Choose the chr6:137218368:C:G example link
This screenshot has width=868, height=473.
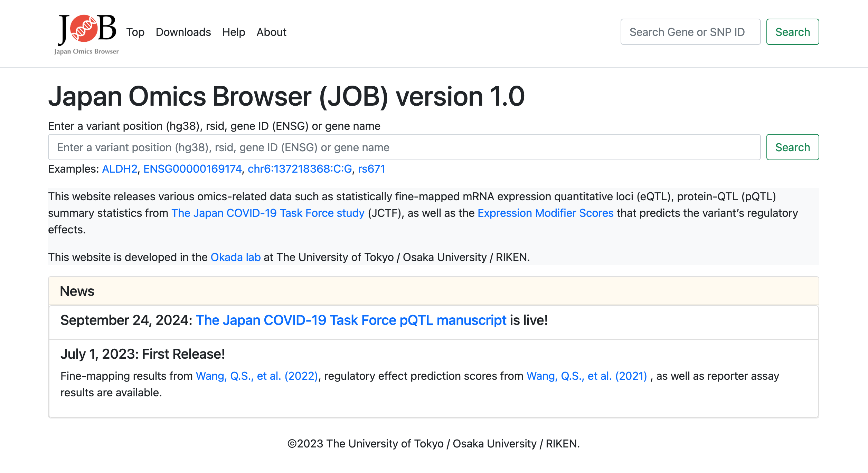coord(300,169)
